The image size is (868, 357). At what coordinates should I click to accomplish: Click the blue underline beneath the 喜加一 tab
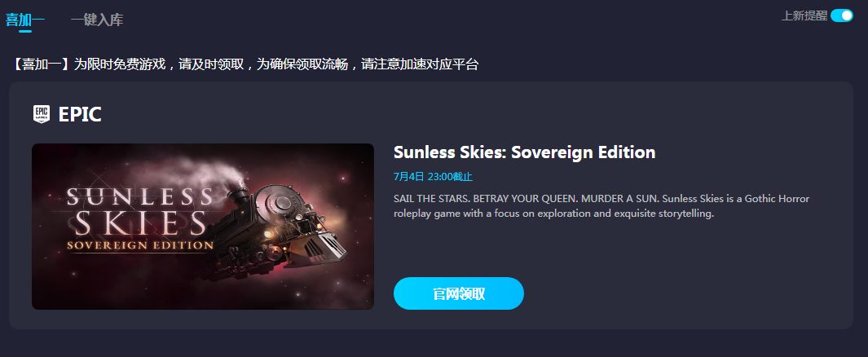point(25,31)
